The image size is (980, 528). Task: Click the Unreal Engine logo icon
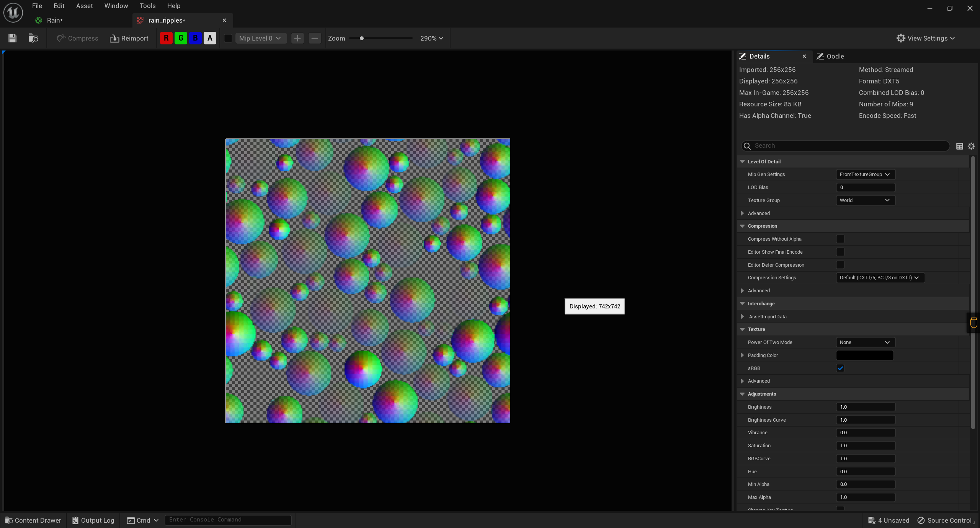coord(13,13)
